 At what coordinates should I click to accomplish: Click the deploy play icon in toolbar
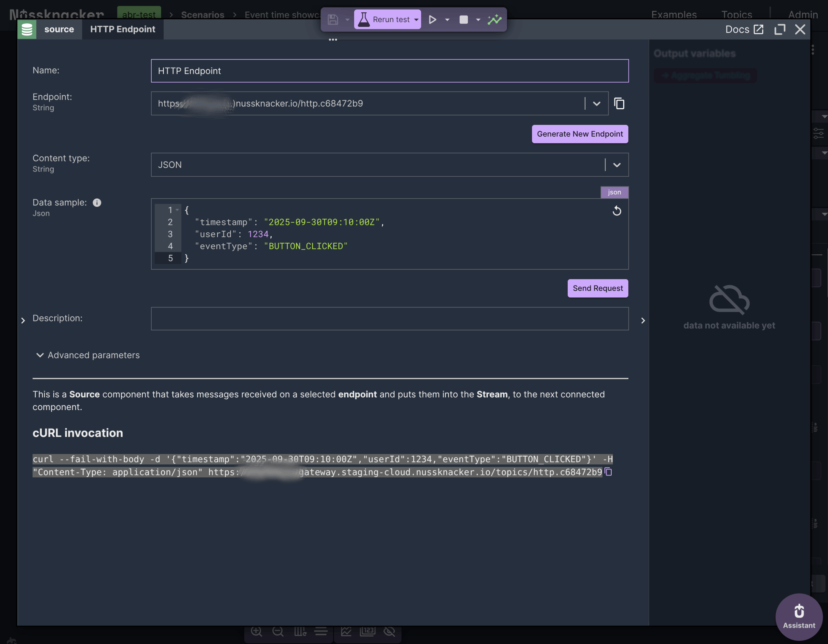(x=432, y=20)
